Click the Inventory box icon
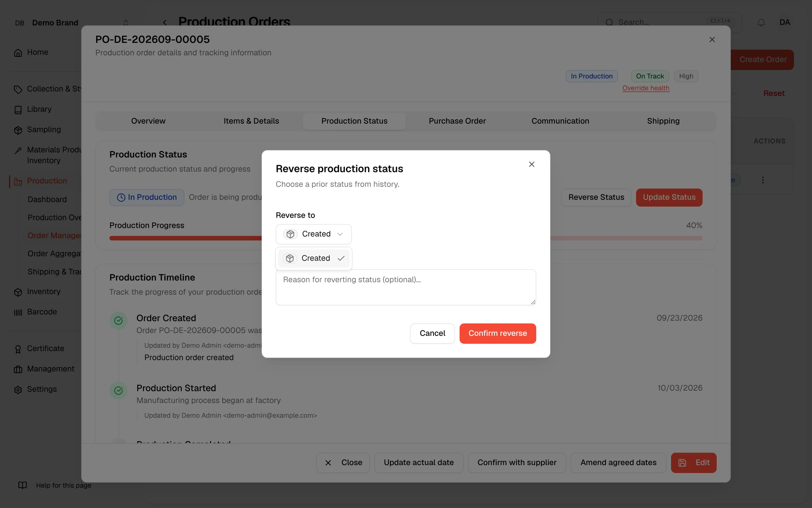This screenshot has width=812, height=508. coord(18,292)
